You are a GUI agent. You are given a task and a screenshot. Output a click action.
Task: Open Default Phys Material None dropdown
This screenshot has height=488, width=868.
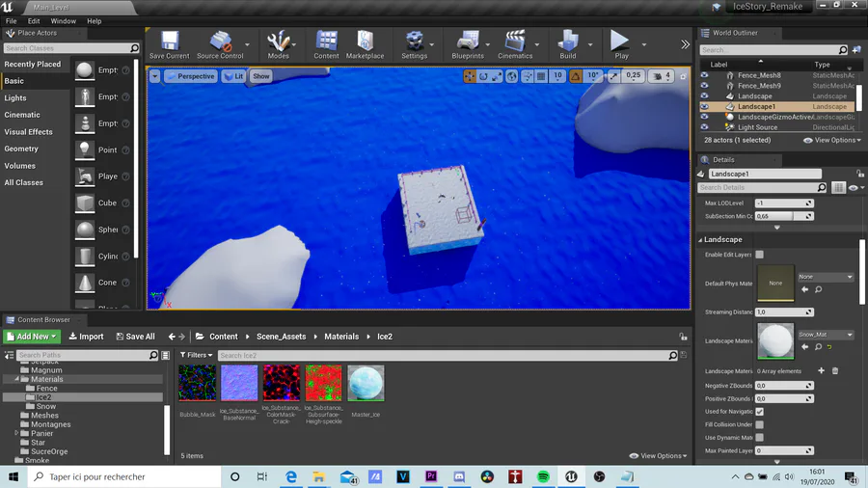pyautogui.click(x=826, y=277)
